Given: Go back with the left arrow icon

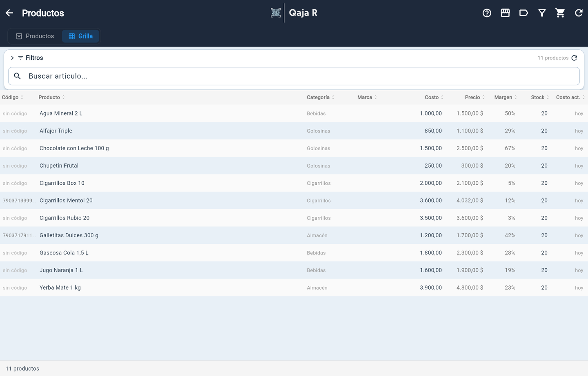Looking at the screenshot, I should coord(9,13).
